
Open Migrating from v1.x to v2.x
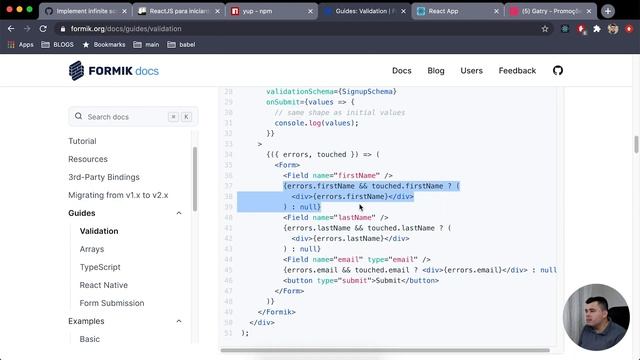pos(118,195)
